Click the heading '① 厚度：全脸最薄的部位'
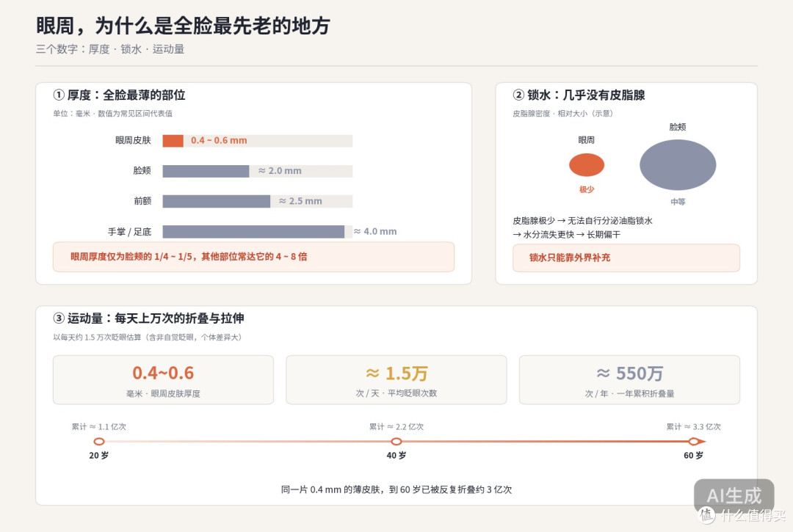The image size is (793, 532). pyautogui.click(x=120, y=95)
